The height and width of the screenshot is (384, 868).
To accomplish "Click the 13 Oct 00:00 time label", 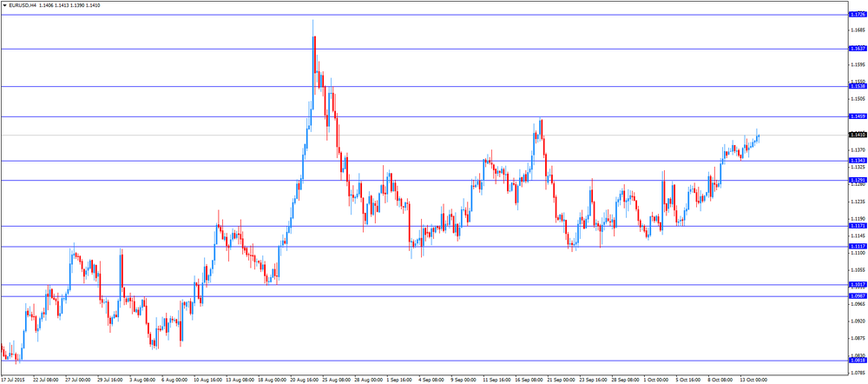I will pos(756,381).
